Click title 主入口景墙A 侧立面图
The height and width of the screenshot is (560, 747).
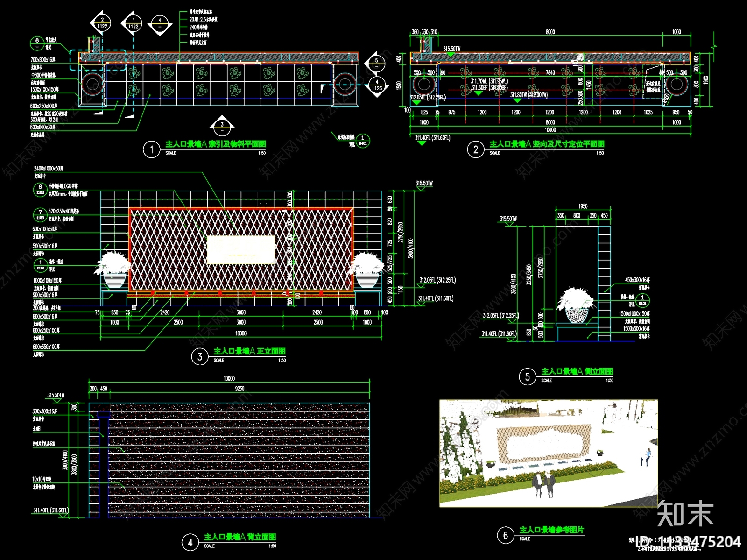tap(578, 371)
